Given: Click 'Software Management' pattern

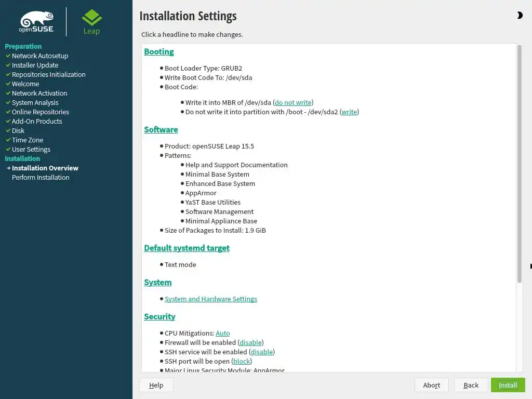Looking at the screenshot, I should [220, 212].
